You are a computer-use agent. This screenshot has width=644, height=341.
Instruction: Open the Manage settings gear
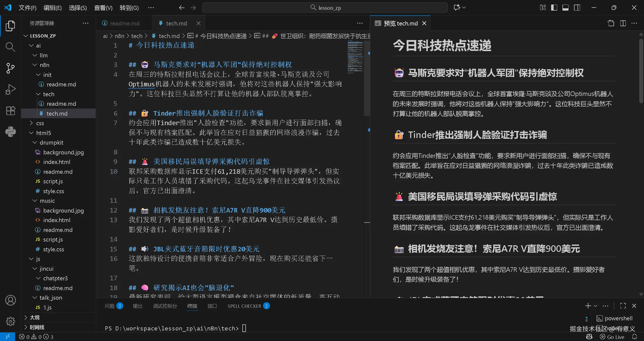point(10,321)
